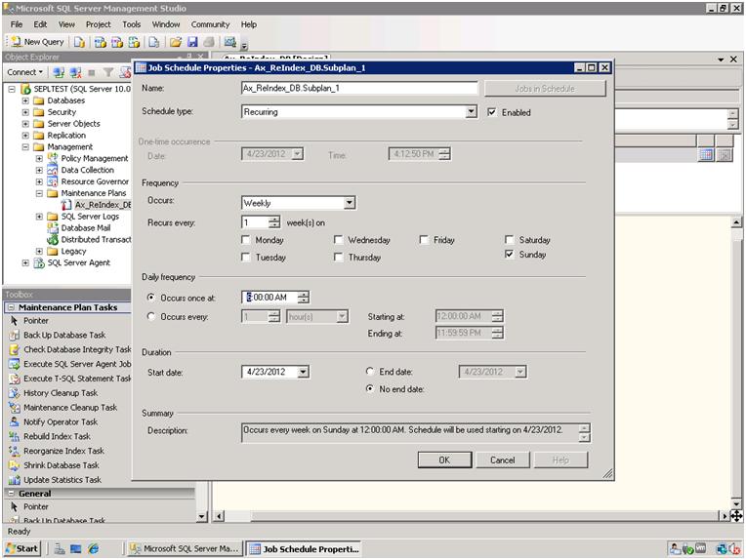The width and height of the screenshot is (746, 560).
Task: Click the Rebuild Index Task icon
Action: point(15,436)
